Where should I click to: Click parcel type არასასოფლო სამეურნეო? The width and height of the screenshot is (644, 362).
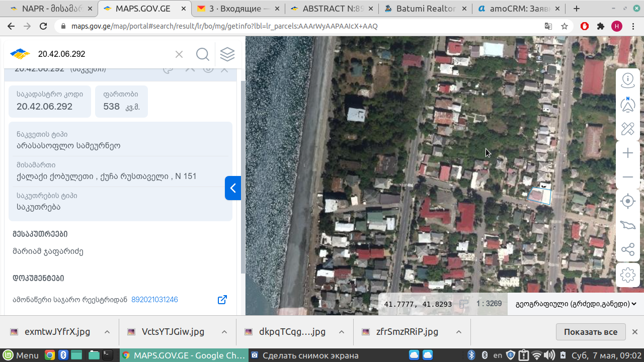click(68, 146)
